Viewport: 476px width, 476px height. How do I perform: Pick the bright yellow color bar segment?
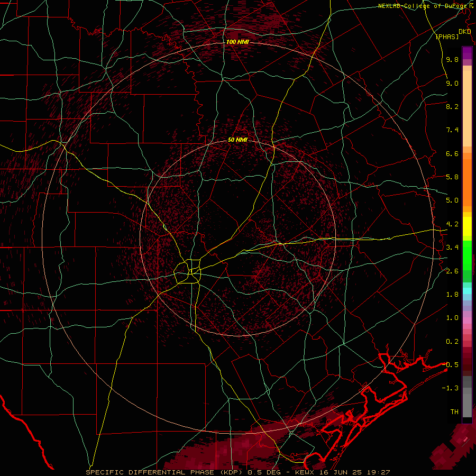coord(467,226)
